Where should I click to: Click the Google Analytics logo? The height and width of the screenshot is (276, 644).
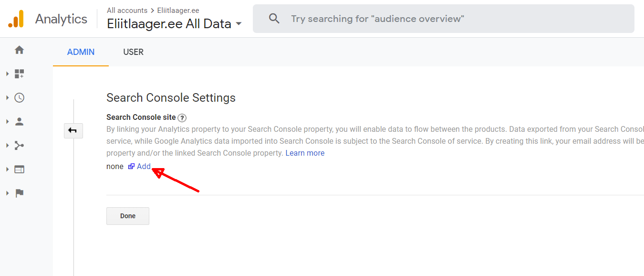(x=16, y=19)
